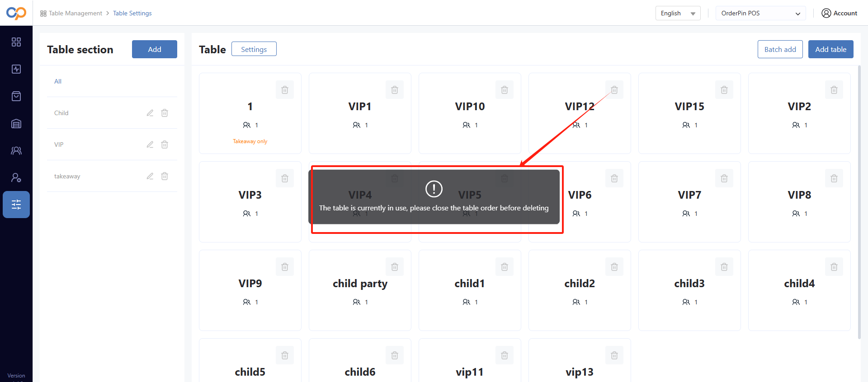Open the customers group sidebar icon

coord(16,150)
